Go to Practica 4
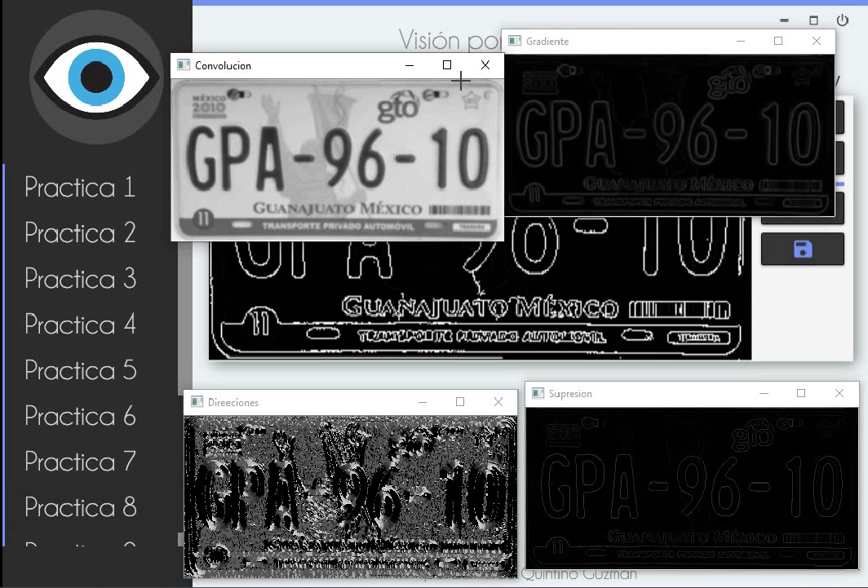This screenshot has height=588, width=868. [80, 324]
